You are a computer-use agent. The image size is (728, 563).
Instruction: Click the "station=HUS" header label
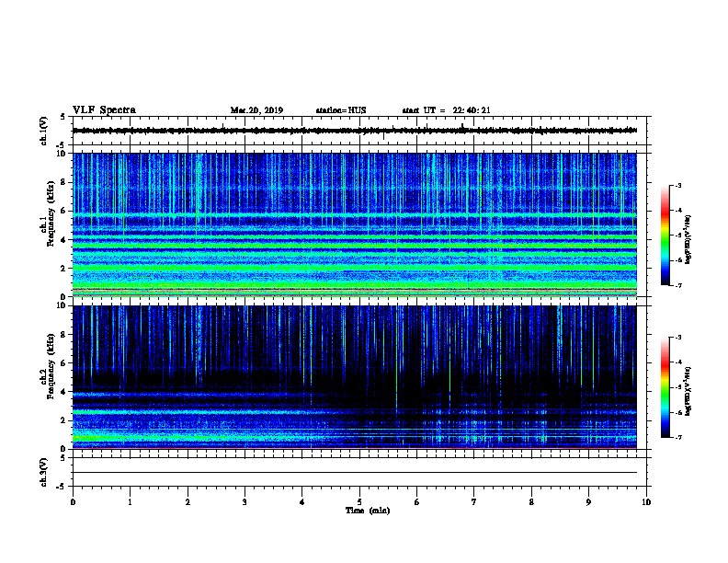point(341,110)
